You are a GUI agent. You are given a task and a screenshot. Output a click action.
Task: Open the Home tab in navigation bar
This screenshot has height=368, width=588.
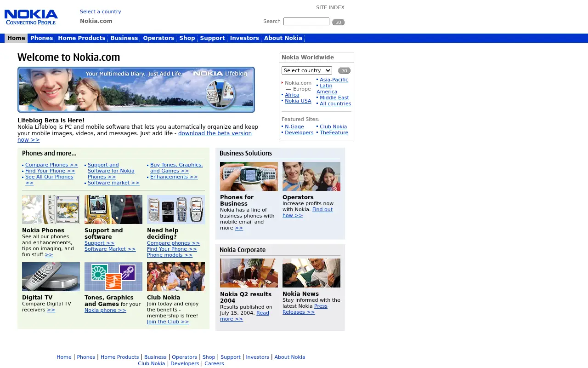[16, 38]
